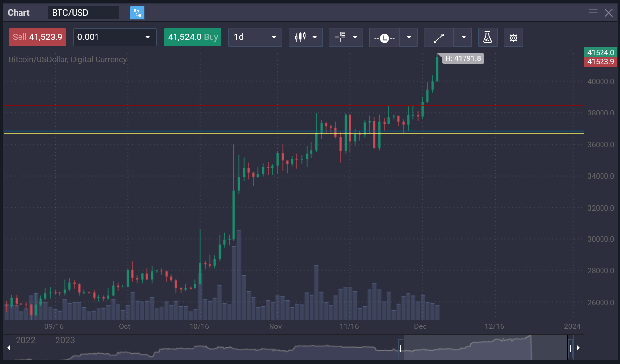Click the 26000.0 price axis label
Image resolution: width=620 pixels, height=364 pixels.
click(x=601, y=303)
